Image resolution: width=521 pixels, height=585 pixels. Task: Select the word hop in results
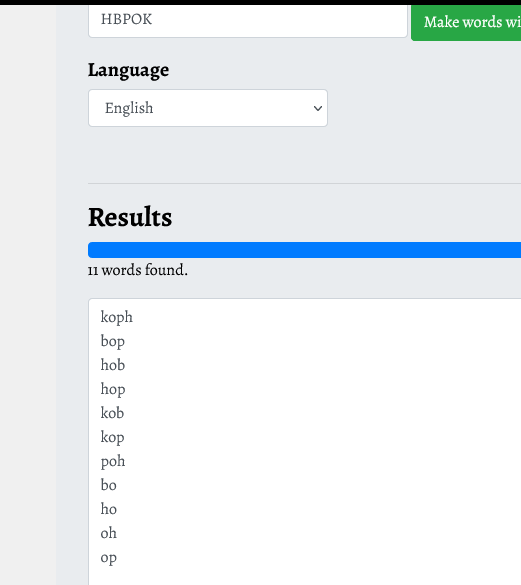tap(113, 390)
